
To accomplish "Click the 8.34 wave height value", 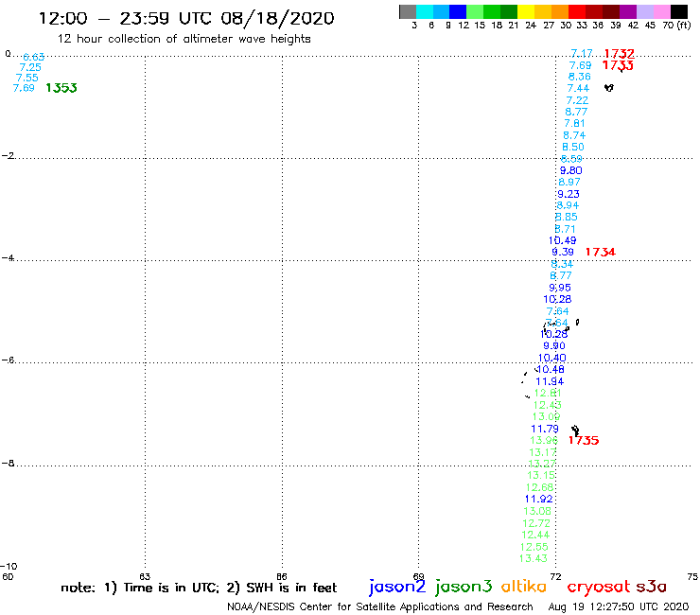I will [x=562, y=264].
